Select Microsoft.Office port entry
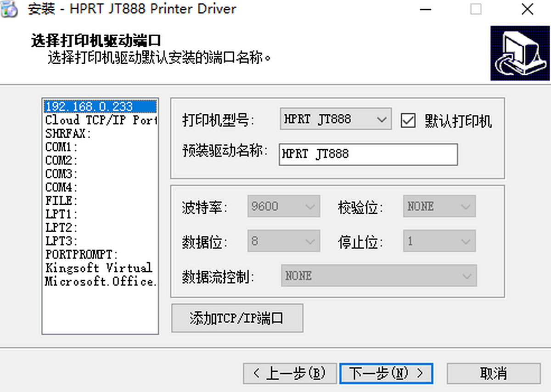The width and height of the screenshot is (551, 392). [100, 281]
